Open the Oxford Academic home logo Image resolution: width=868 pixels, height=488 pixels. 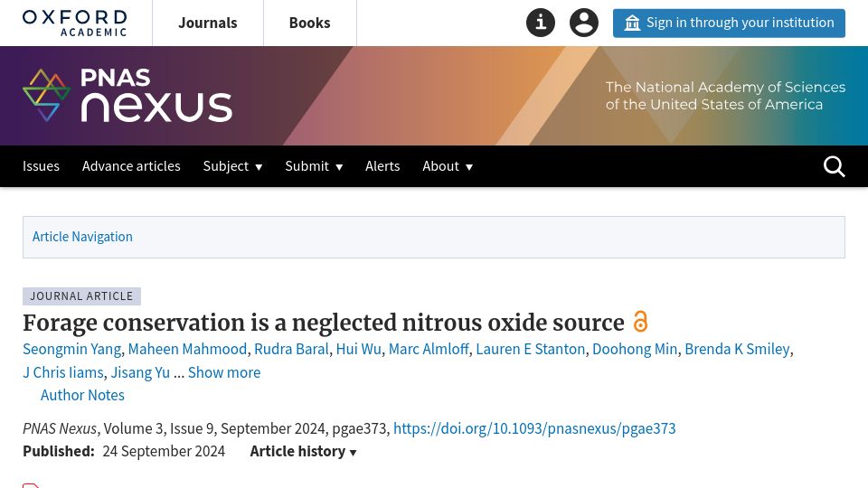click(x=75, y=23)
